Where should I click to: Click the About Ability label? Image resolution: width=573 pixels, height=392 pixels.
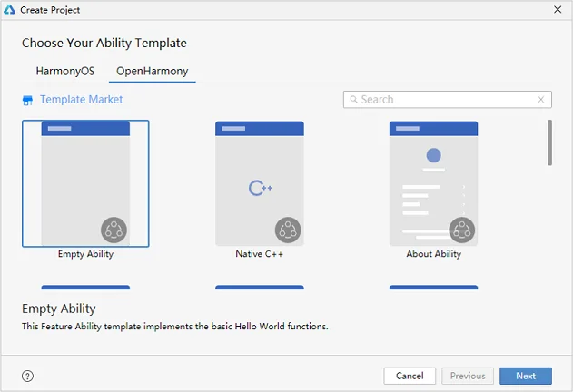pyautogui.click(x=434, y=254)
